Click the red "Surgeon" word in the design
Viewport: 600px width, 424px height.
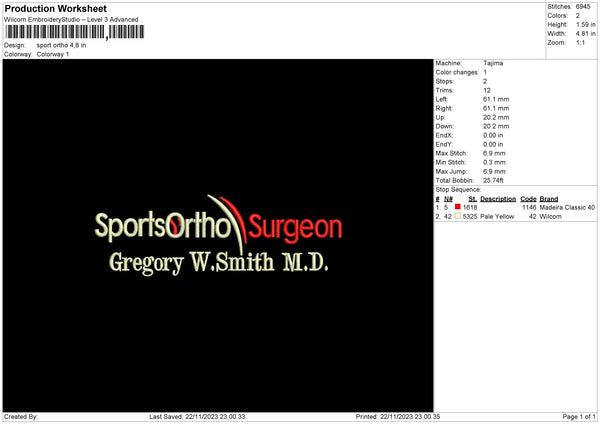(x=295, y=229)
